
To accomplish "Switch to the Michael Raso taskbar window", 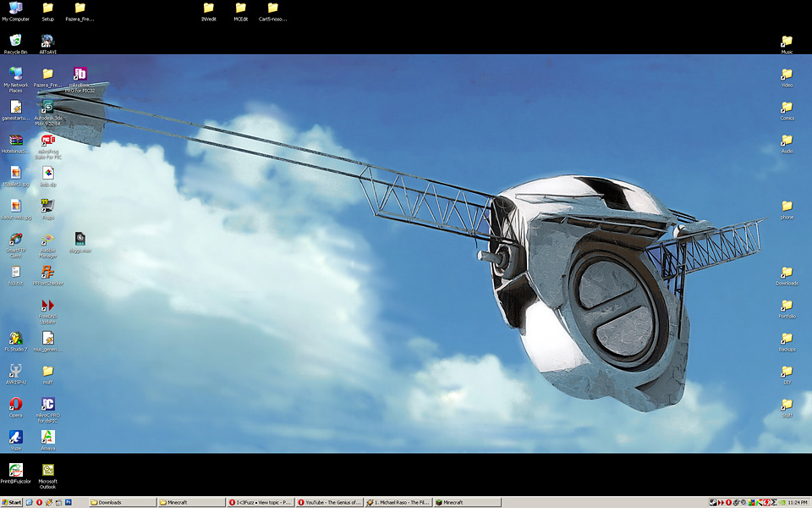I will (x=398, y=502).
